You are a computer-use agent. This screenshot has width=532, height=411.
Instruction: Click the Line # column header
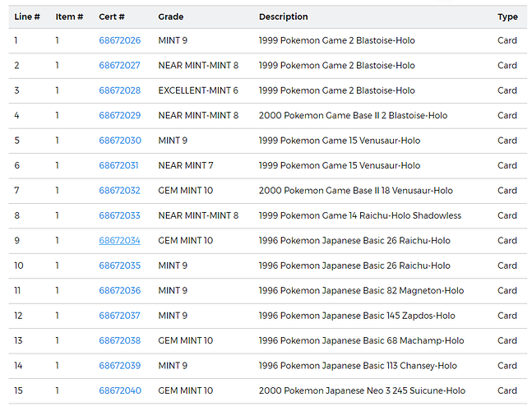27,16
